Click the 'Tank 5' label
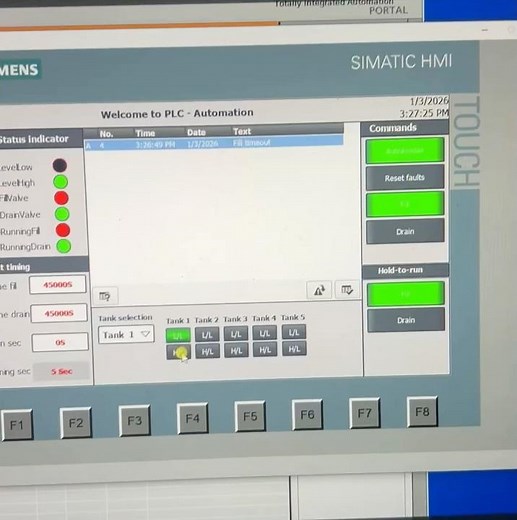The width and height of the screenshot is (517, 520). point(293,317)
